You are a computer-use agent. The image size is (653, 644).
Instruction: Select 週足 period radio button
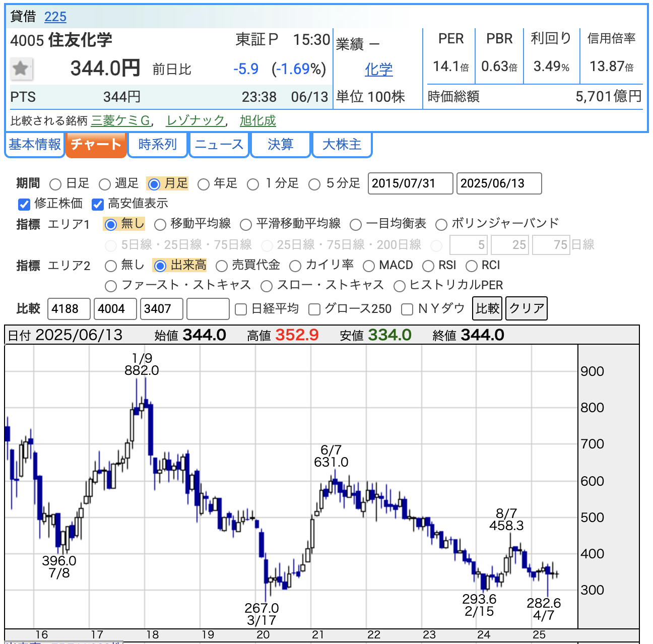click(105, 184)
